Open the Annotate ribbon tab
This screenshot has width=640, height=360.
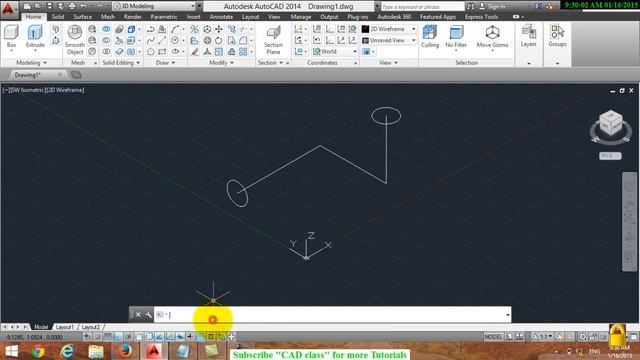pos(221,17)
